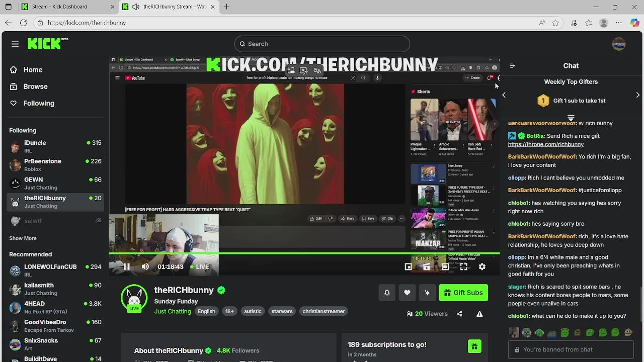Open browser profile icon
The height and width of the screenshot is (362, 644).
604,23
